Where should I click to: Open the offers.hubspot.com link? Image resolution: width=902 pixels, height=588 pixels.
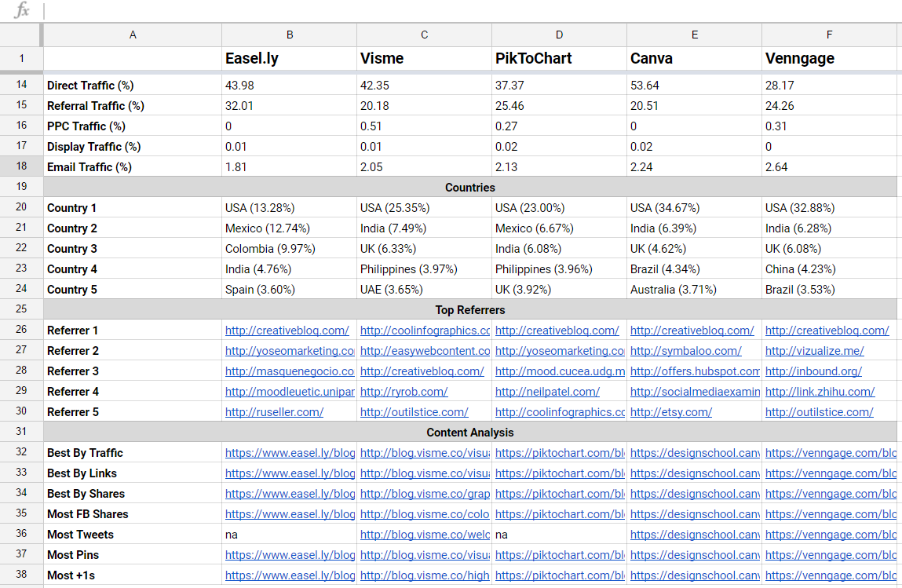(x=695, y=371)
